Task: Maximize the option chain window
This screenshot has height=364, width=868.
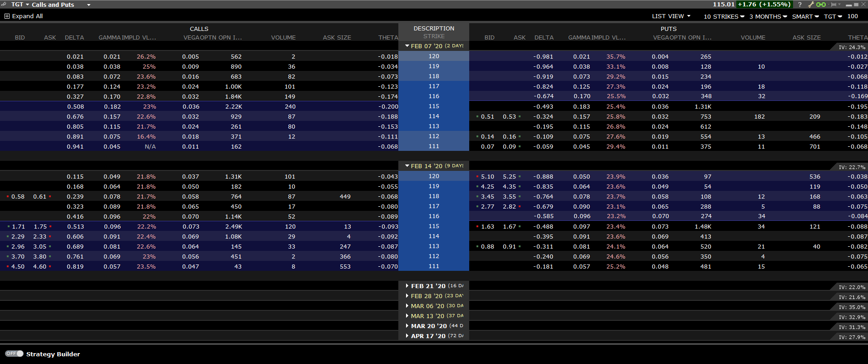Action: coord(856,5)
